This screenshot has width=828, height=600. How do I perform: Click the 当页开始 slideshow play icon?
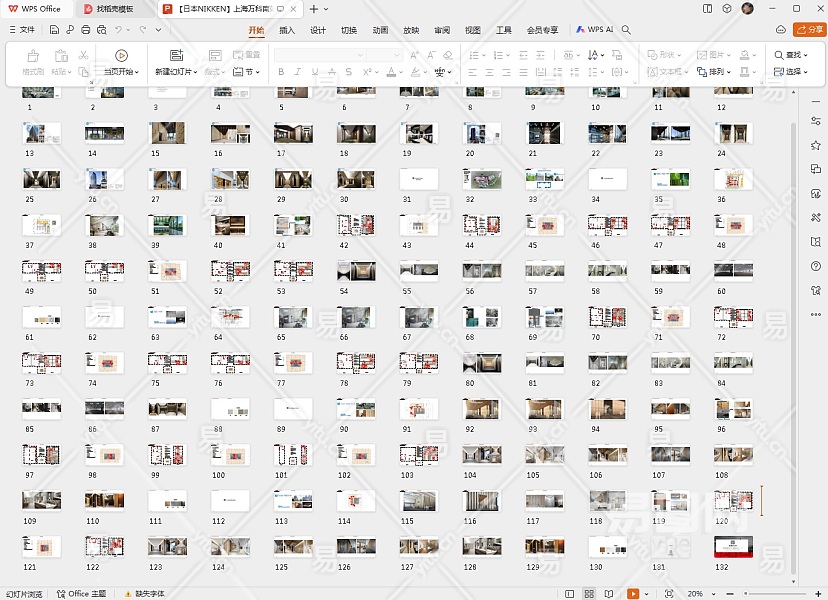pos(121,55)
